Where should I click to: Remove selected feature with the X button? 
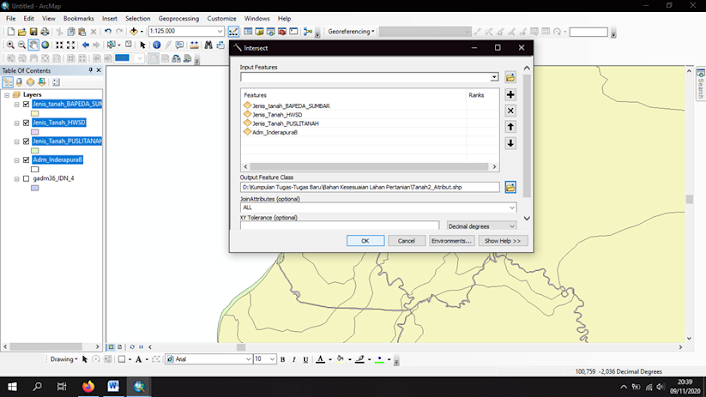(510, 111)
